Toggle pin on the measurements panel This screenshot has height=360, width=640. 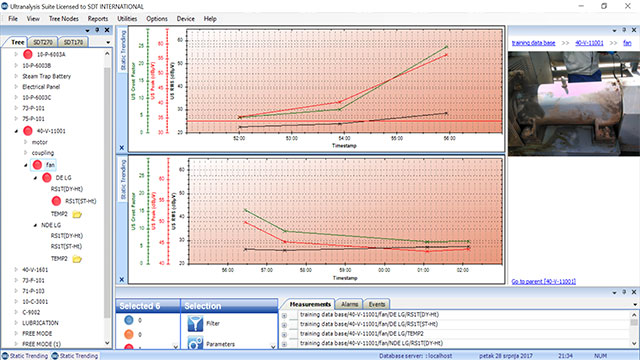point(624,292)
